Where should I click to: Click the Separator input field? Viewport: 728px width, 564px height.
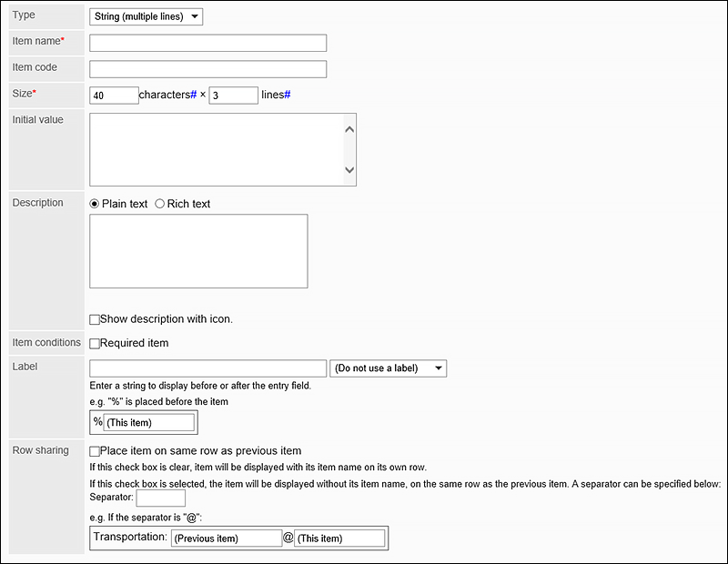coord(160,498)
